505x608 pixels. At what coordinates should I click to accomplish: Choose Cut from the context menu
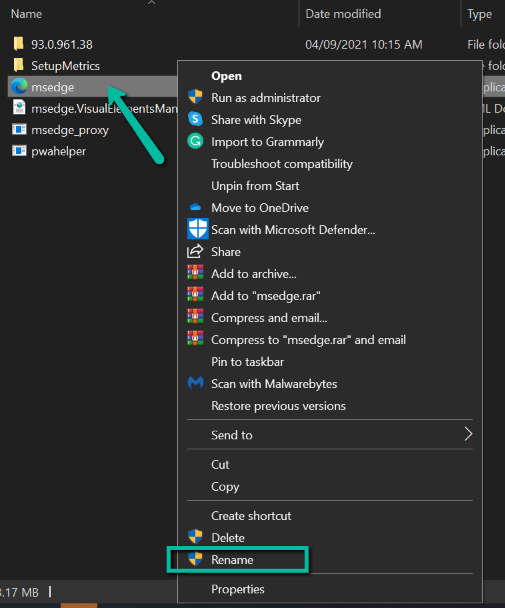[220, 465]
